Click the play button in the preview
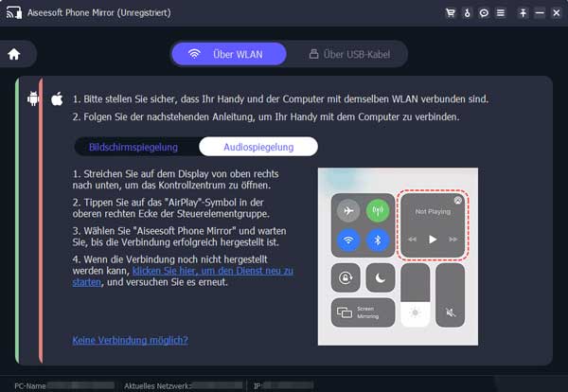 tap(433, 240)
